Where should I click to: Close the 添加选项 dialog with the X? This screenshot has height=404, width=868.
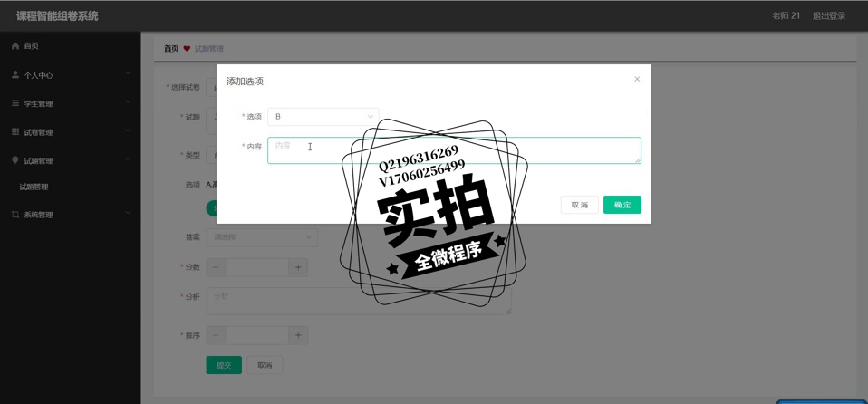click(x=637, y=79)
